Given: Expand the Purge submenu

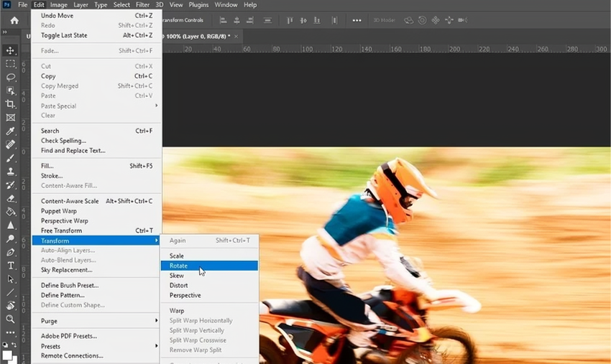Looking at the screenshot, I should (x=96, y=321).
